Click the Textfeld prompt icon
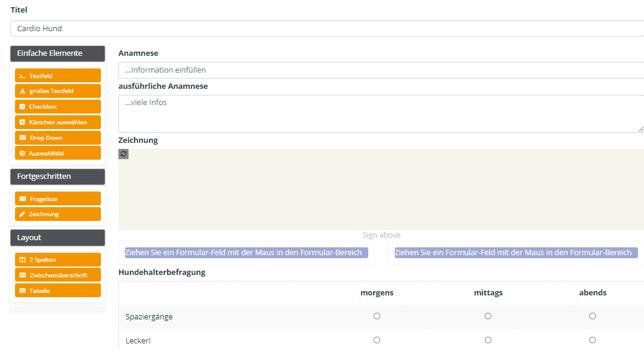The image size is (644, 350). coord(22,76)
